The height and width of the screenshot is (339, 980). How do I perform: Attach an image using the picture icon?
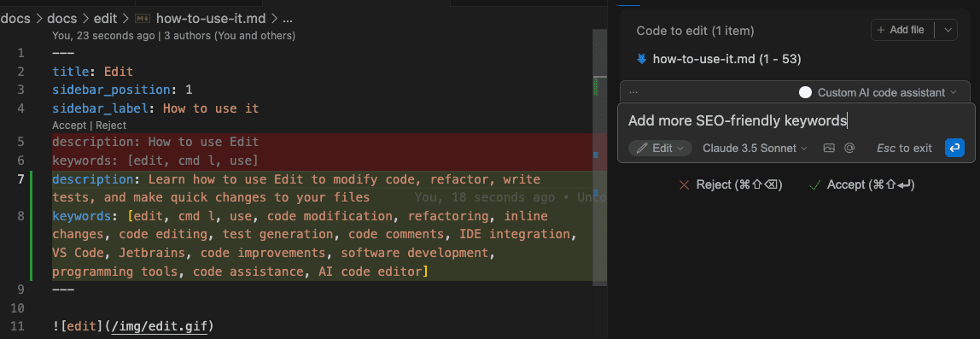(x=829, y=149)
